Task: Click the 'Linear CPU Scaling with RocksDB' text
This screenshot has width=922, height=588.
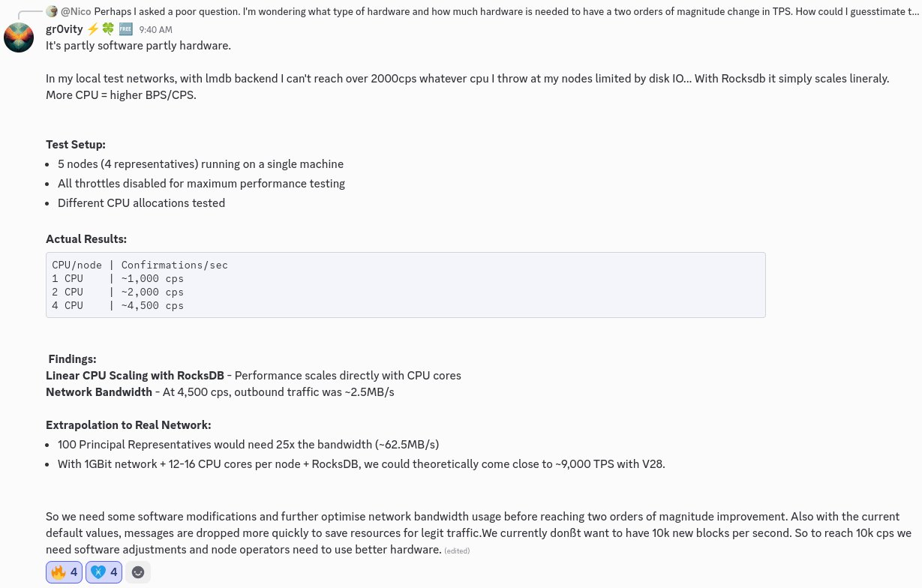Action: point(134,375)
